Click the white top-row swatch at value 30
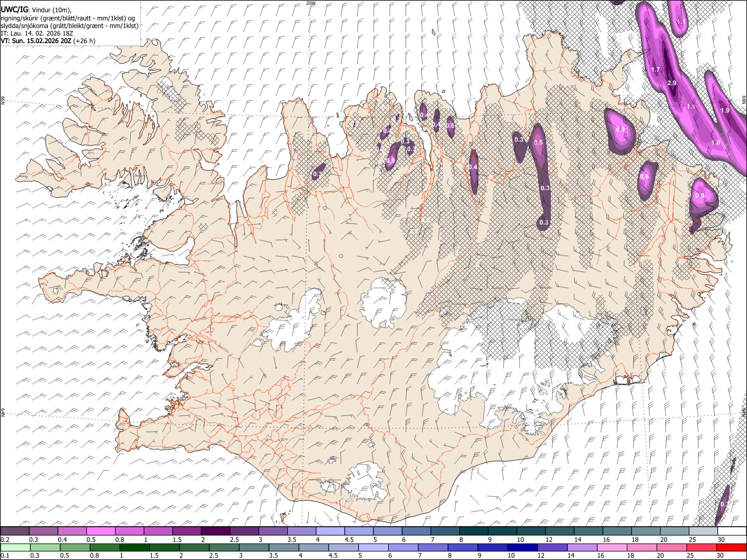Image resolution: width=747 pixels, height=560 pixels. pos(731,531)
